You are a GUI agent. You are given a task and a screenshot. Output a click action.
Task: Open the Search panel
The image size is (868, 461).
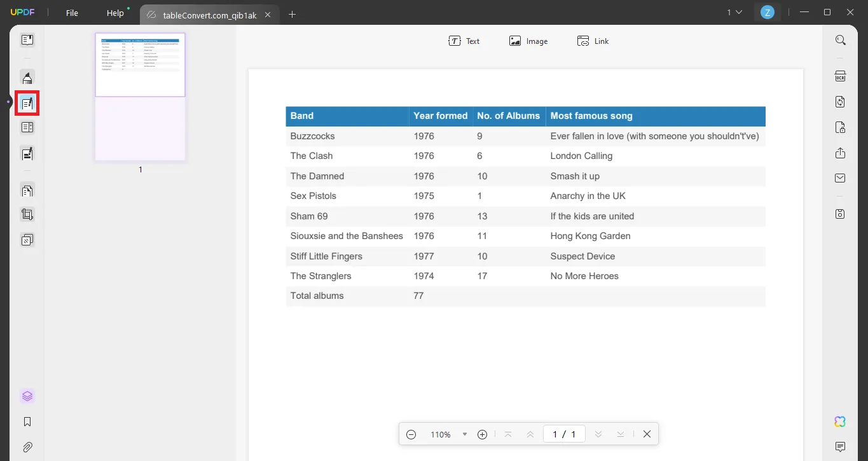click(840, 39)
